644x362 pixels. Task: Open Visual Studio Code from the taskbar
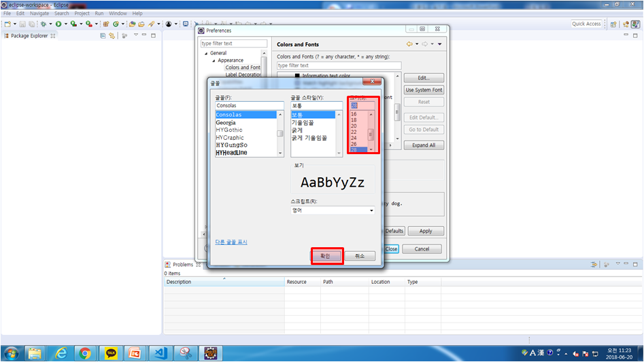point(160,353)
